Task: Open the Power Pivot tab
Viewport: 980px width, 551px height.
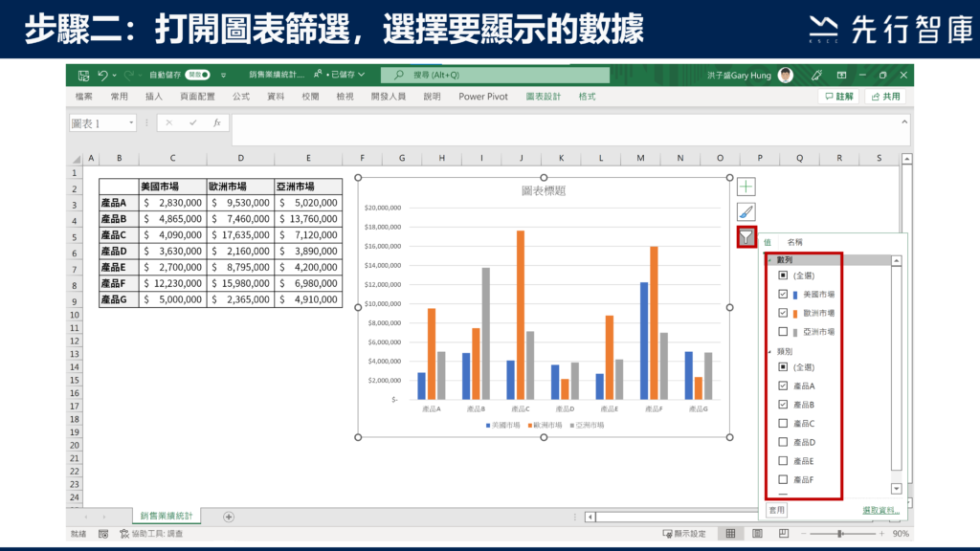Action: tap(483, 97)
